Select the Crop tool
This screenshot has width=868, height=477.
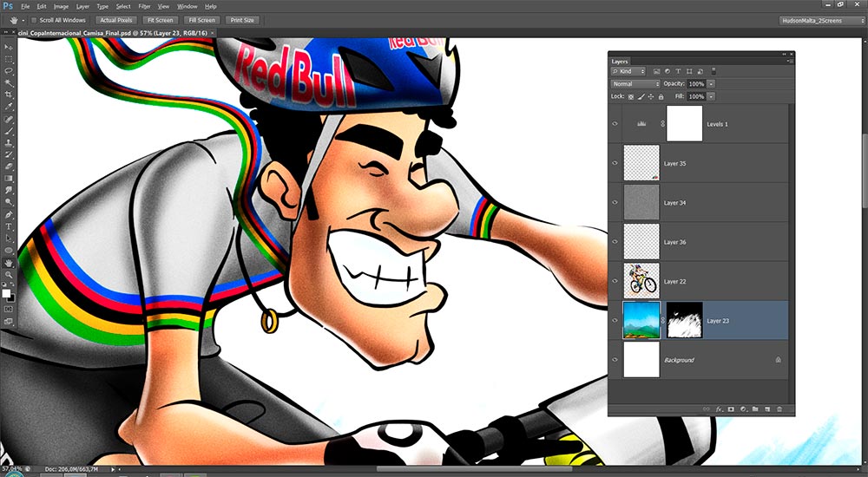pyautogui.click(x=9, y=95)
